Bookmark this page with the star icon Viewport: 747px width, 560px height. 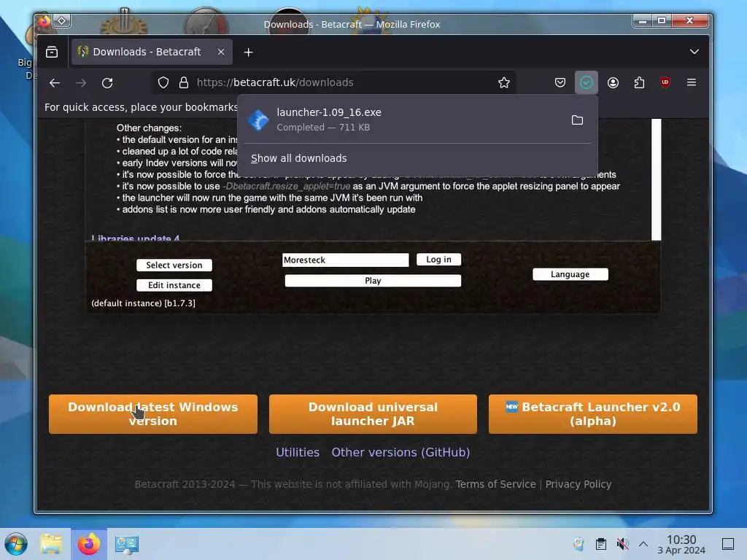pos(504,83)
